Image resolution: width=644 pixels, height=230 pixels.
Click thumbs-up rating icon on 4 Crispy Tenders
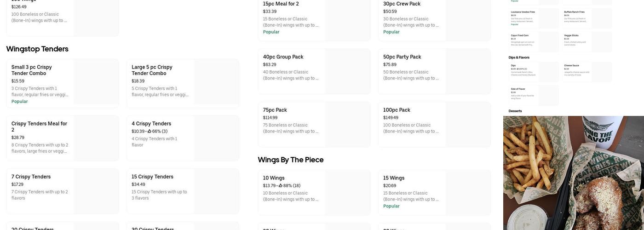coord(149,132)
